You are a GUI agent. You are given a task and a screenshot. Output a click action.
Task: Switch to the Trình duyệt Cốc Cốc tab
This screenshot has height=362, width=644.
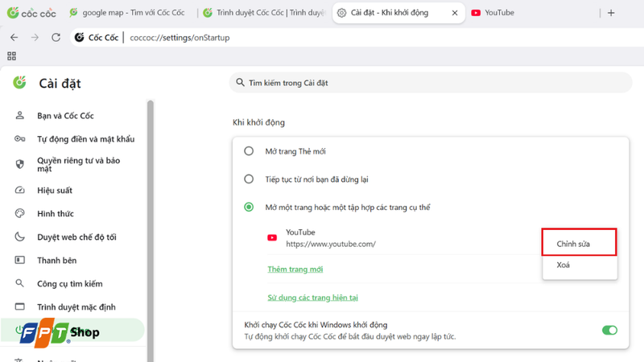(265, 13)
